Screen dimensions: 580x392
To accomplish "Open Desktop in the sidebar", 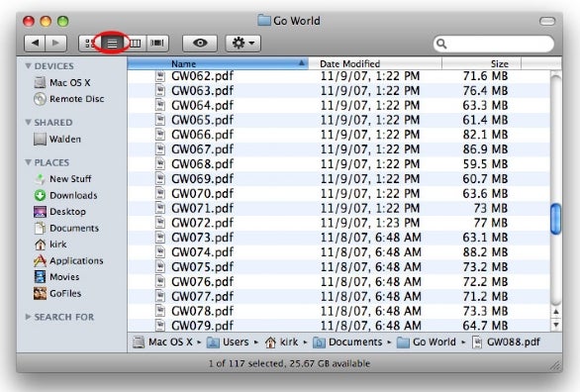I will 59,212.
